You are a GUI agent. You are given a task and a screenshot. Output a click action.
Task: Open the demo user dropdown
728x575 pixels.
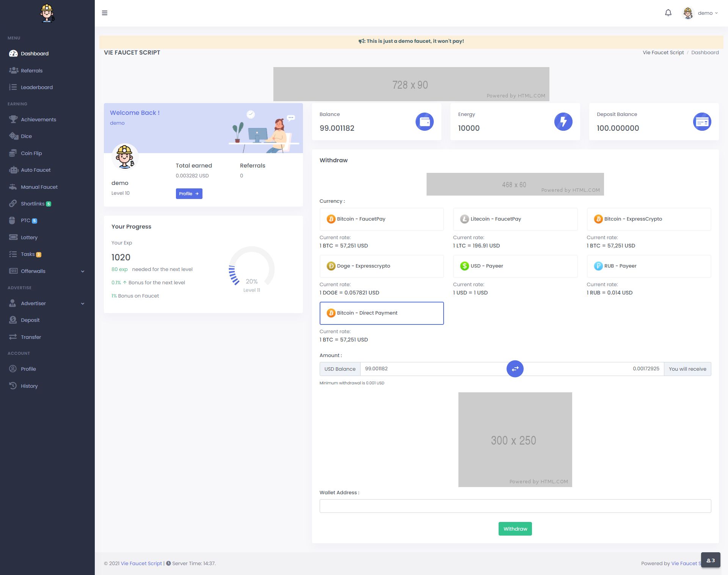click(701, 13)
